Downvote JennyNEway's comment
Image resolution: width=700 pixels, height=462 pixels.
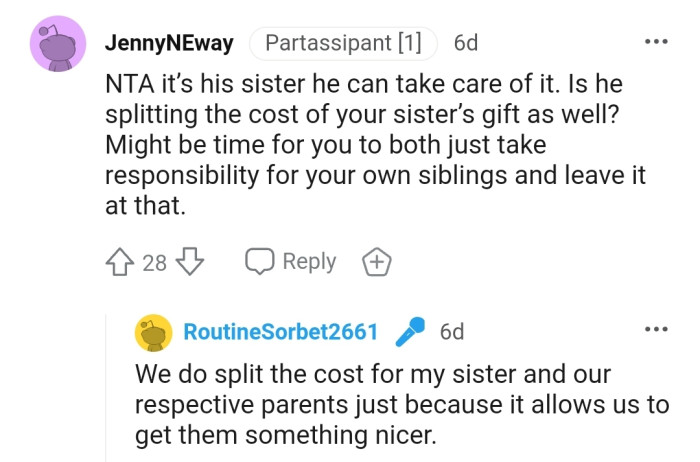tap(190, 263)
